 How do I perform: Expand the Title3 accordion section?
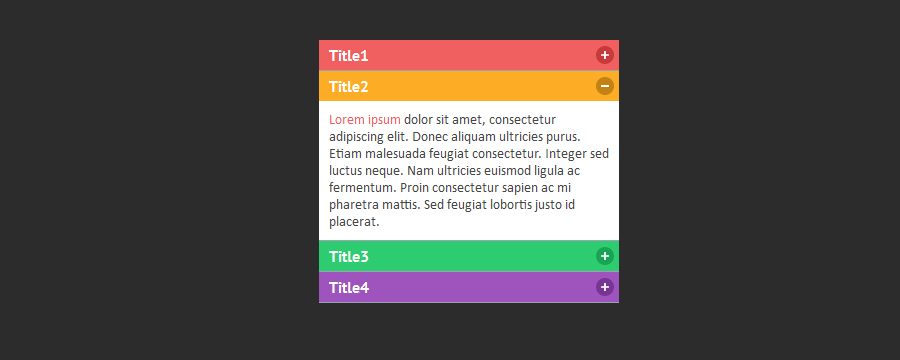click(x=469, y=256)
